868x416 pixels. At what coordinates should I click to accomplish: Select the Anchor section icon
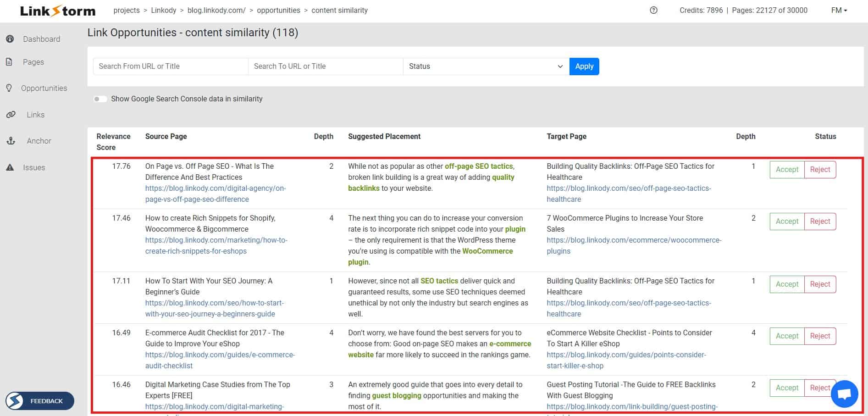(10, 141)
